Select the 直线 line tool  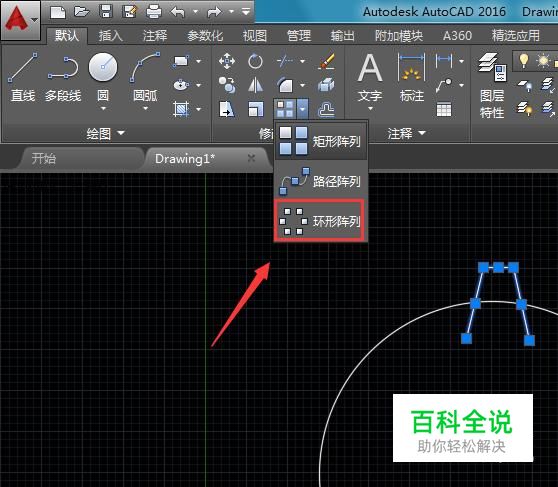coord(23,77)
